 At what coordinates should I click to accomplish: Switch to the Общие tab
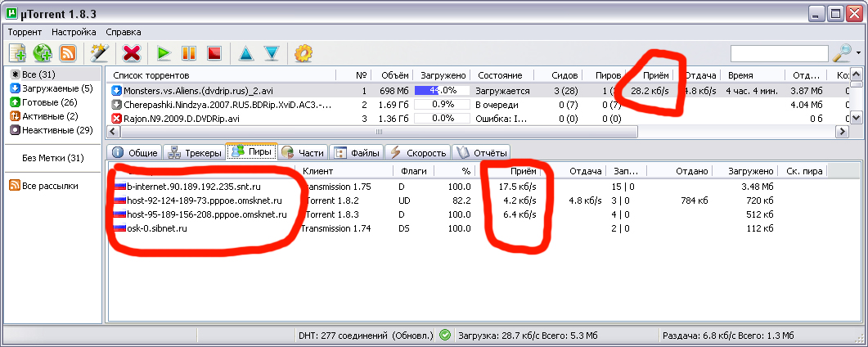[x=136, y=153]
